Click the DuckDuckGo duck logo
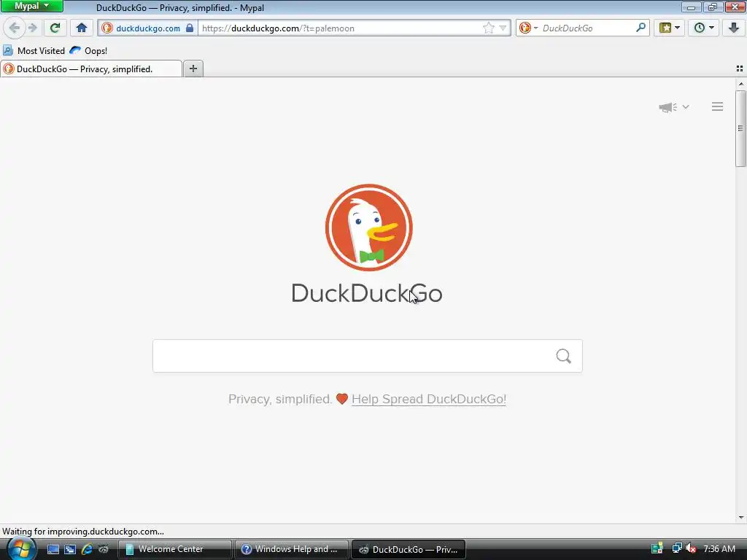The width and height of the screenshot is (747, 560). (368, 227)
